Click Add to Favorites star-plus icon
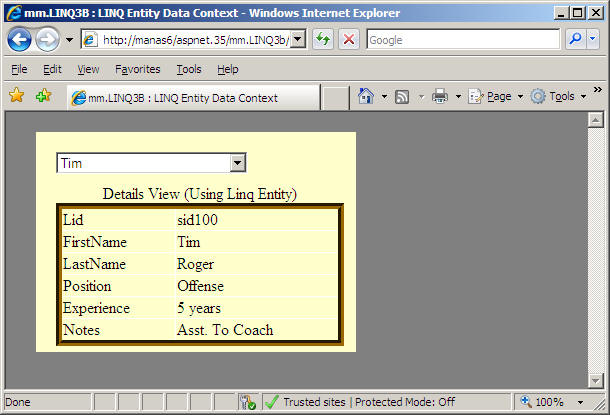The image size is (610, 415). pos(43,95)
